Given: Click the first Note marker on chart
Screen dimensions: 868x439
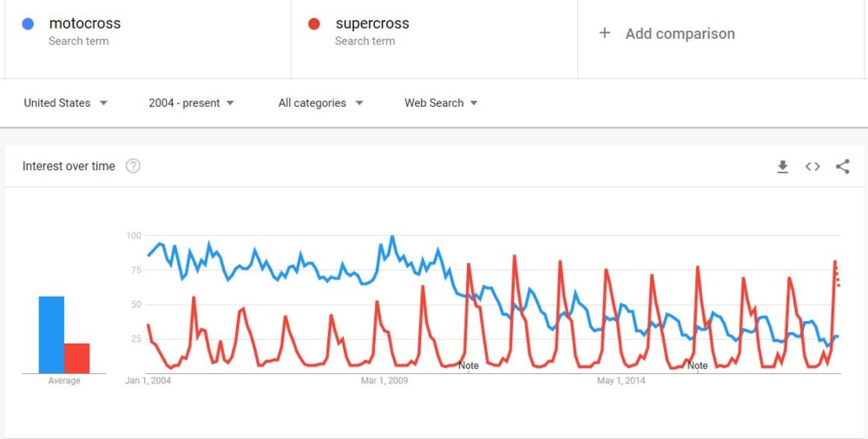Looking at the screenshot, I should [x=469, y=366].
